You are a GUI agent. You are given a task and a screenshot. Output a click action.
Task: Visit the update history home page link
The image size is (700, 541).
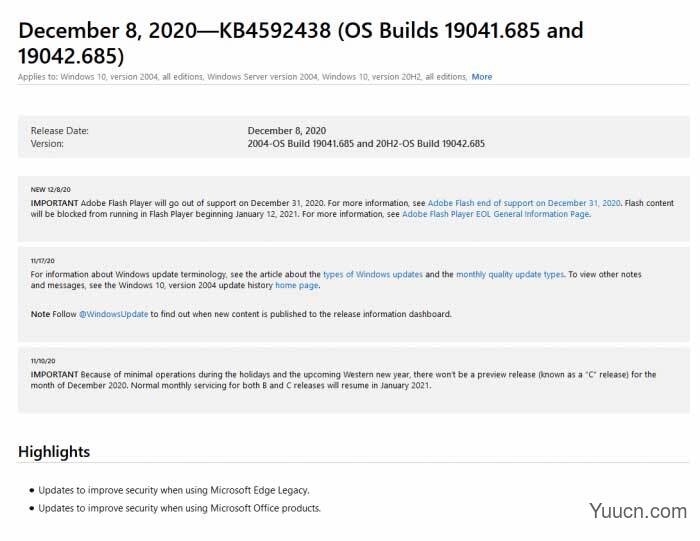tap(296, 286)
